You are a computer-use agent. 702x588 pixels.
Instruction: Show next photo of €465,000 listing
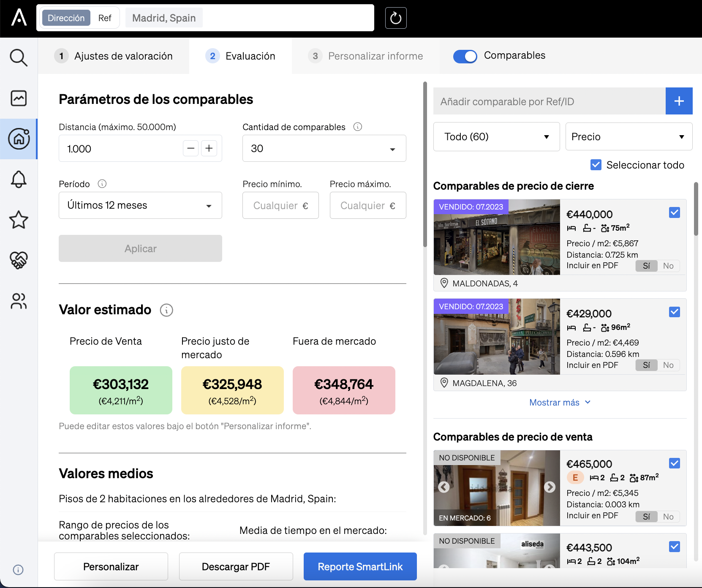coord(550,487)
